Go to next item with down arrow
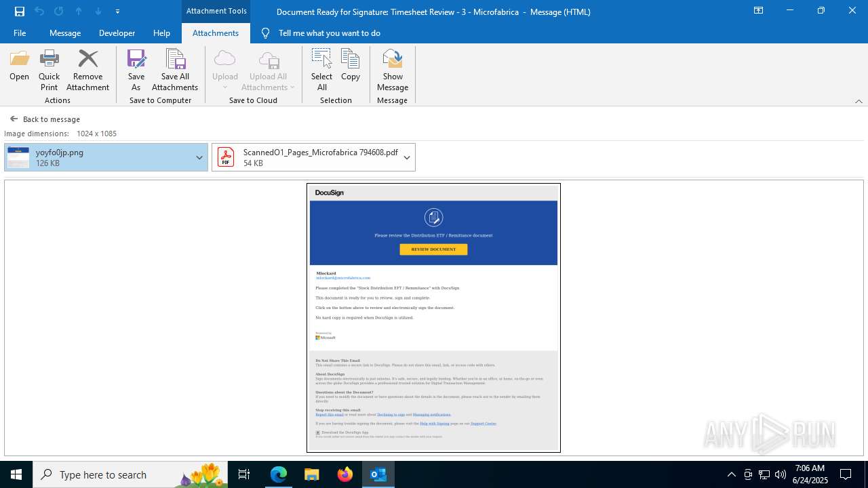This screenshot has width=868, height=488. click(98, 12)
